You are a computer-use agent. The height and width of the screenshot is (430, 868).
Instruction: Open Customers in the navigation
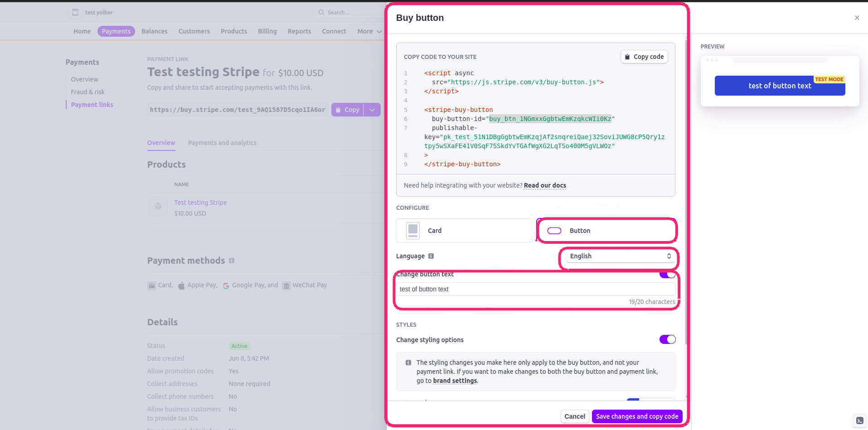tap(194, 31)
